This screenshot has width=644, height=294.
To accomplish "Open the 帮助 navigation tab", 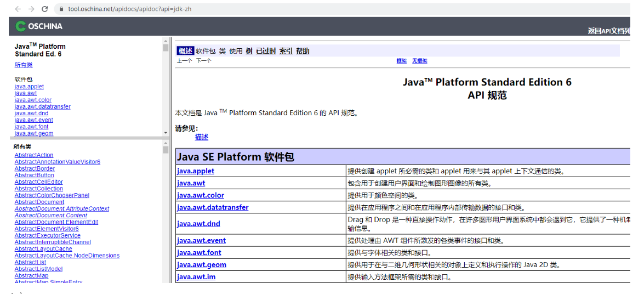I will [303, 51].
